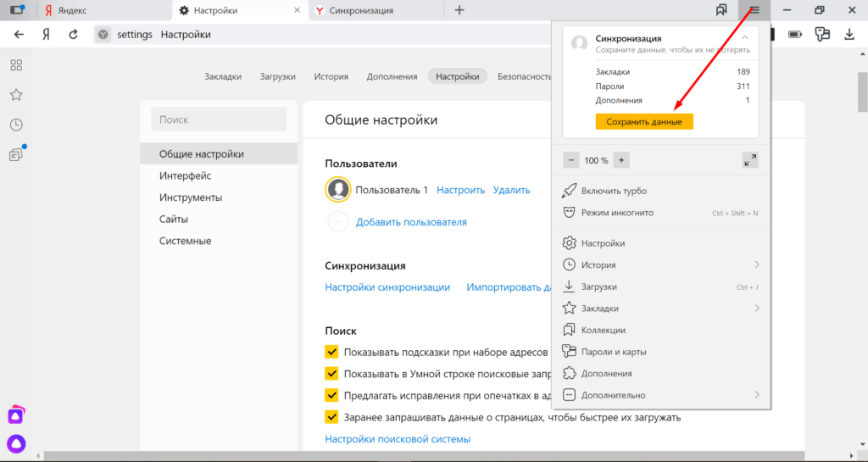Expand the История submenu in menu
Image resolution: width=868 pixels, height=462 pixels.
pos(756,265)
